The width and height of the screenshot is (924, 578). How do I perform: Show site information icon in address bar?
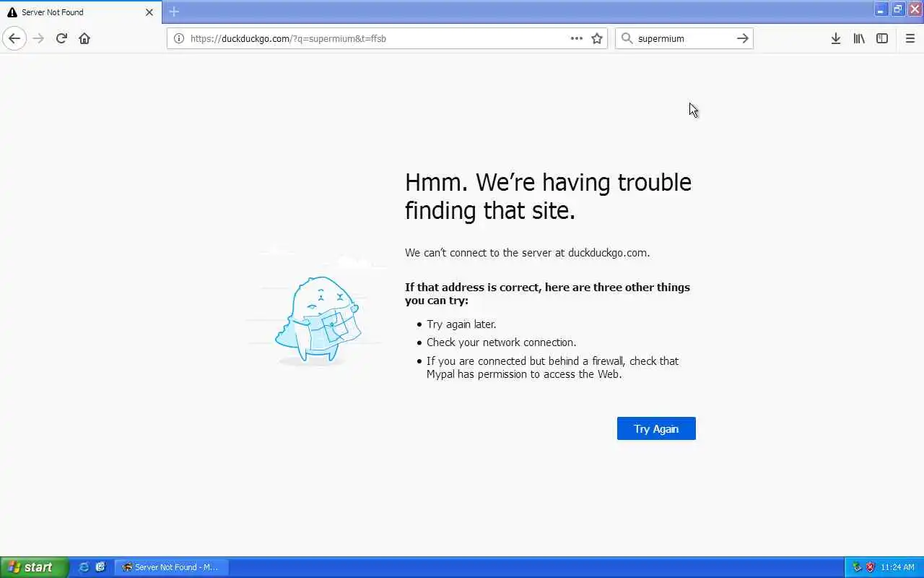(178, 38)
